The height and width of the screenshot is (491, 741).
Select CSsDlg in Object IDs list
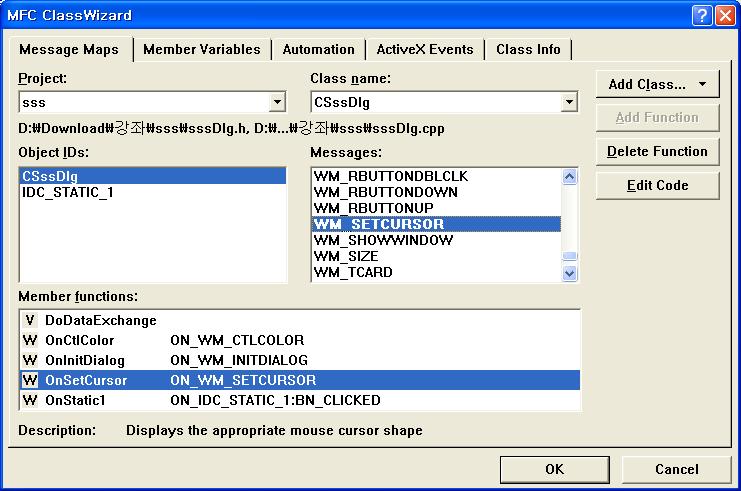click(153, 176)
